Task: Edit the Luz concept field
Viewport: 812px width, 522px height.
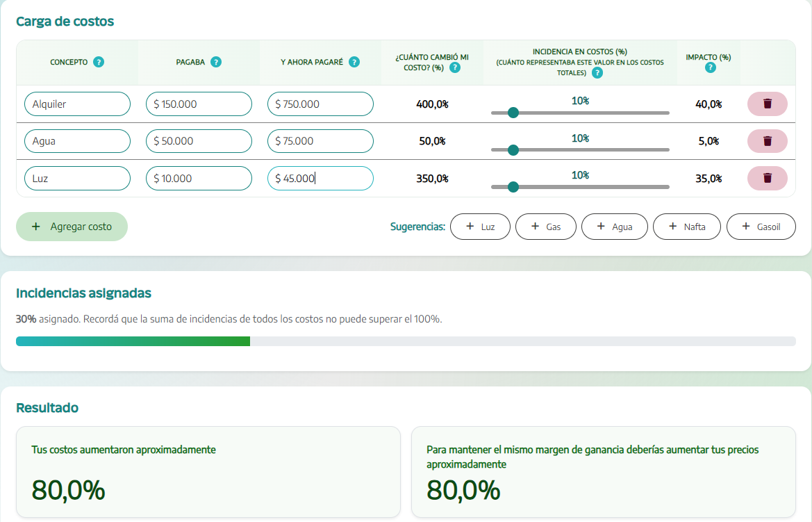Action: [77, 179]
